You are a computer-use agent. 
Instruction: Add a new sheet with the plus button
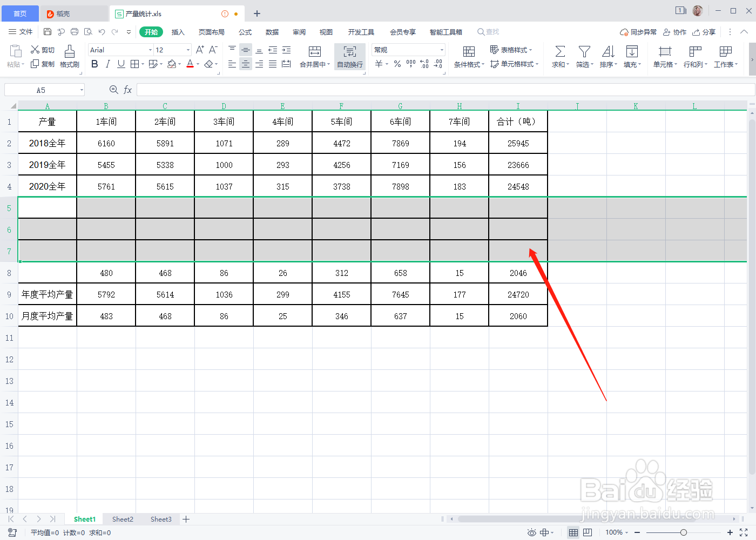tap(186, 519)
